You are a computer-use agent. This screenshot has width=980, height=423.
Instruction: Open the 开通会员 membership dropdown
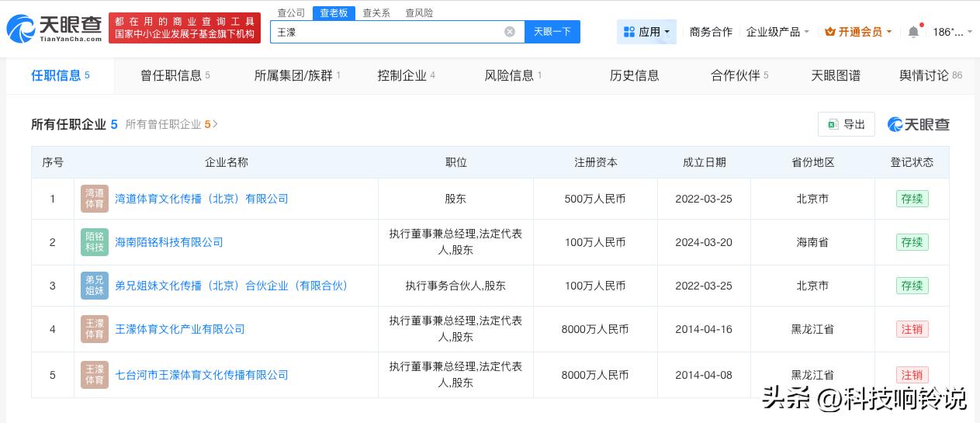point(858,32)
